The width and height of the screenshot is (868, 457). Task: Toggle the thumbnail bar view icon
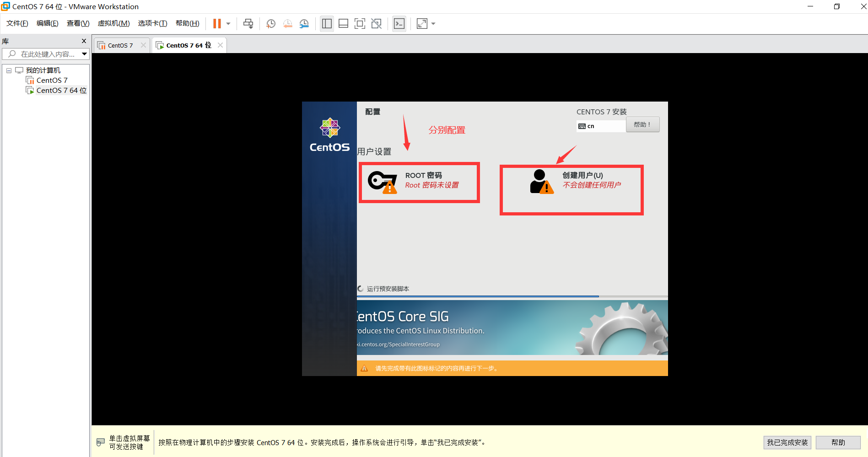click(x=343, y=23)
